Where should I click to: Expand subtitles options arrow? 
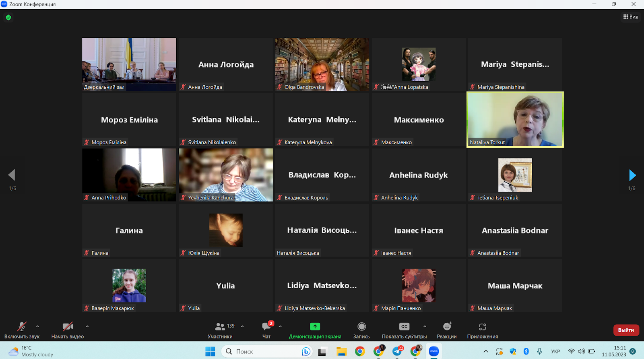(425, 326)
